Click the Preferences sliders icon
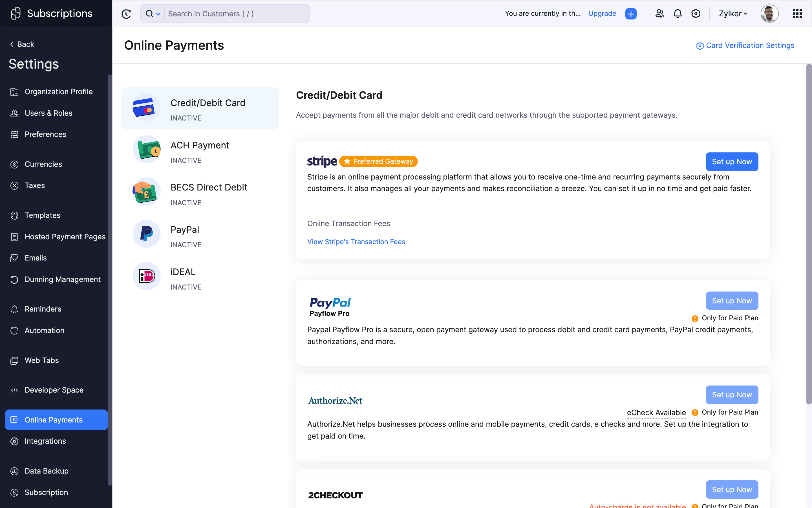 [14, 134]
